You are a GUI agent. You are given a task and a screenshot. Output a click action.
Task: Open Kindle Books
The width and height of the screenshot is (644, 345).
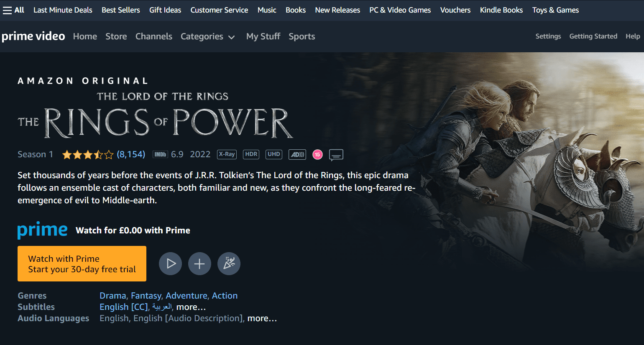tap(501, 10)
